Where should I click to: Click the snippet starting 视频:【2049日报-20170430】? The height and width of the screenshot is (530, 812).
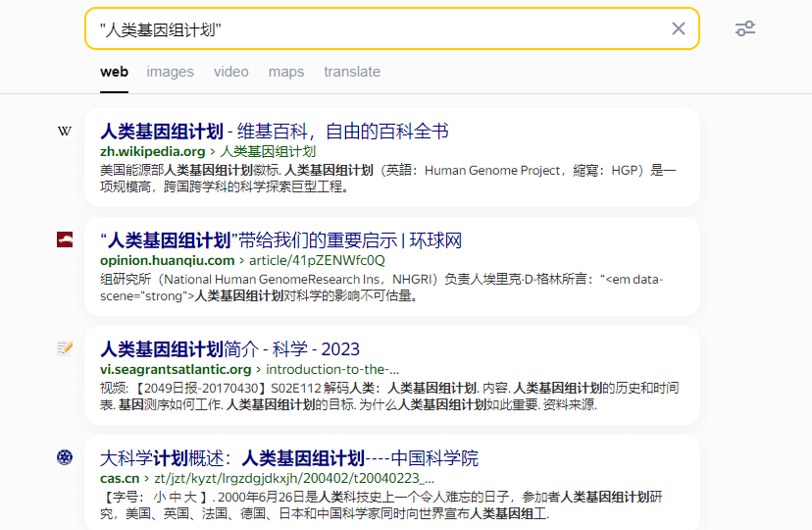point(389,397)
